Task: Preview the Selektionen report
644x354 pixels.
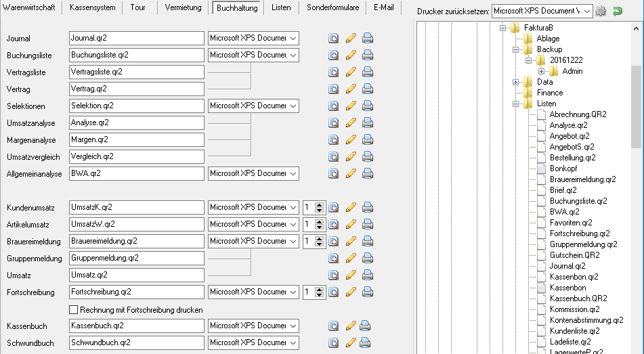Action: (333, 106)
